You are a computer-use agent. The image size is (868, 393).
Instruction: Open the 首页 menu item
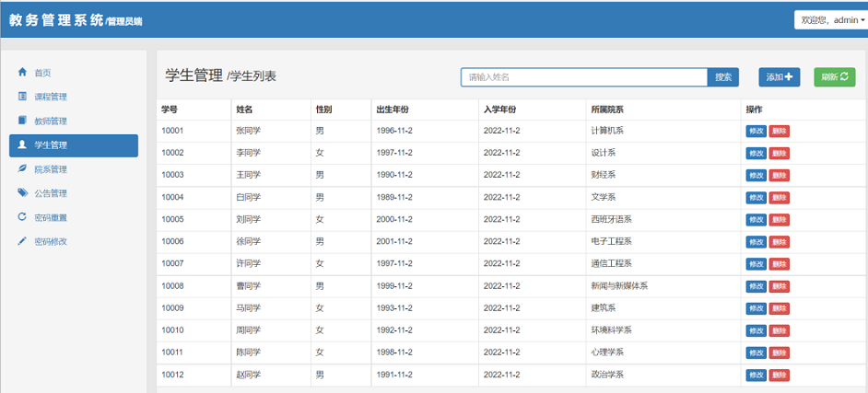[x=74, y=73]
